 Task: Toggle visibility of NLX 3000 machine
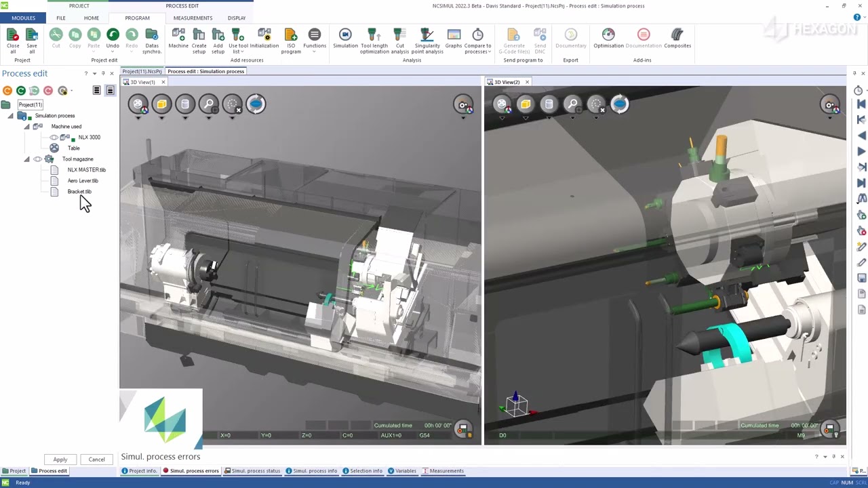tap(54, 138)
